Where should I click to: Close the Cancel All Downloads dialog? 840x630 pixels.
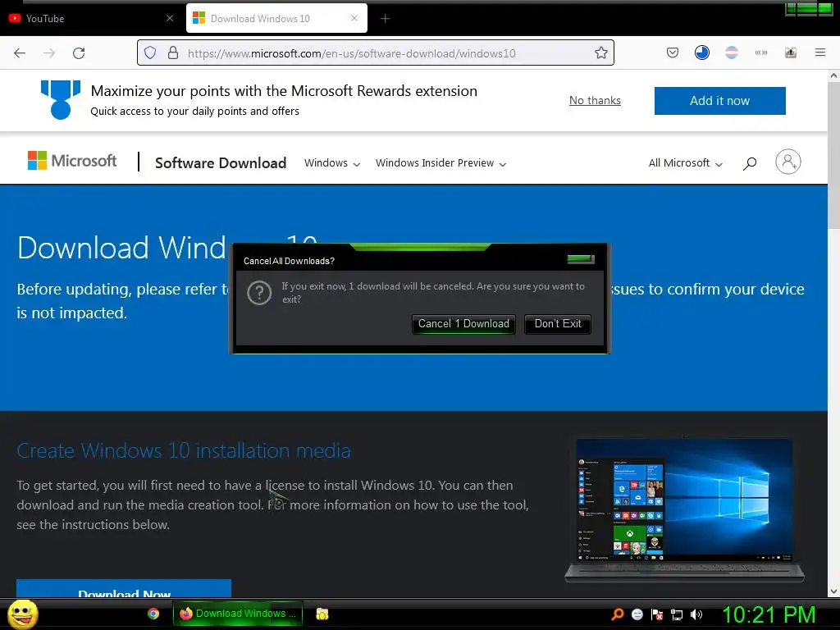[x=581, y=259]
